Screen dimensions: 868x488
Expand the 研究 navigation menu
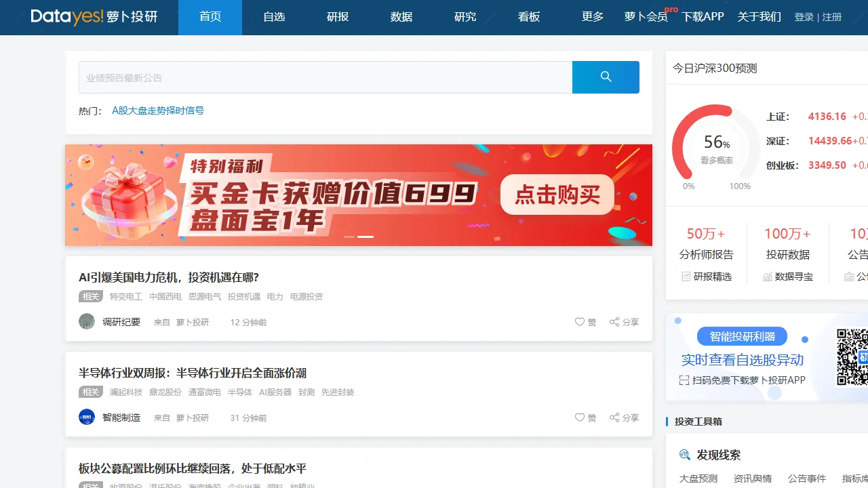click(x=465, y=17)
